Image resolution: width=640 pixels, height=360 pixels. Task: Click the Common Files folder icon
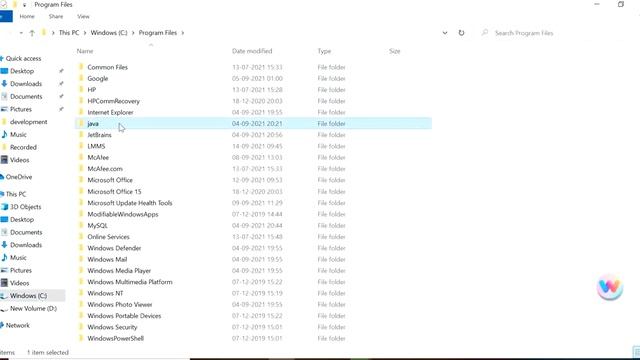point(81,67)
